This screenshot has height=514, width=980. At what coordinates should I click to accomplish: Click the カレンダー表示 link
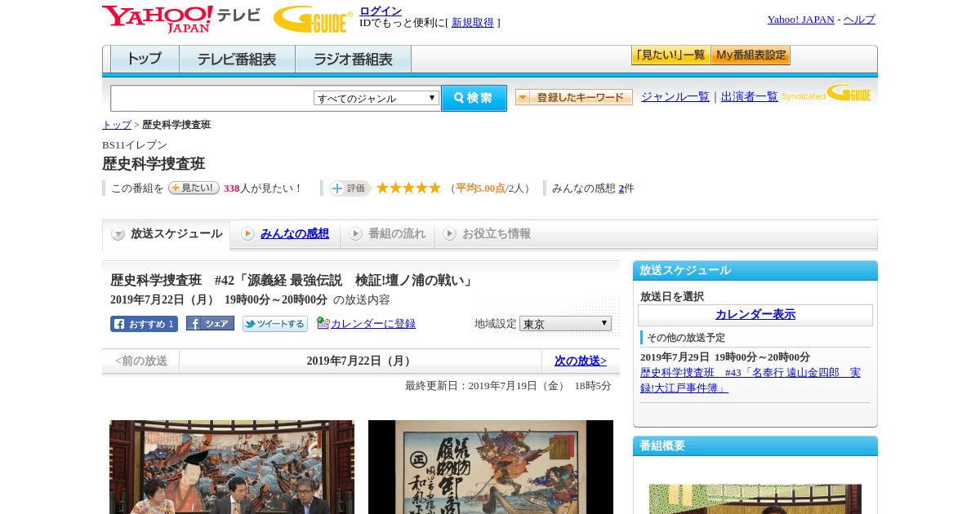pyautogui.click(x=755, y=315)
